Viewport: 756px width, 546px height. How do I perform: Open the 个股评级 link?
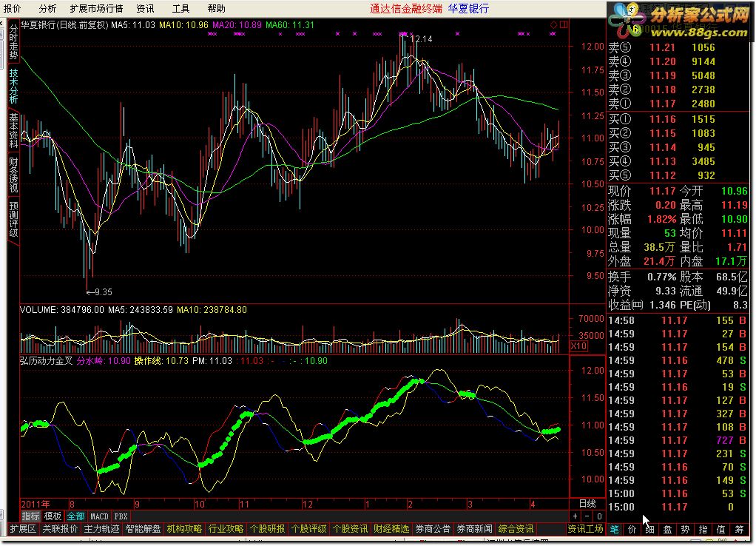point(308,529)
